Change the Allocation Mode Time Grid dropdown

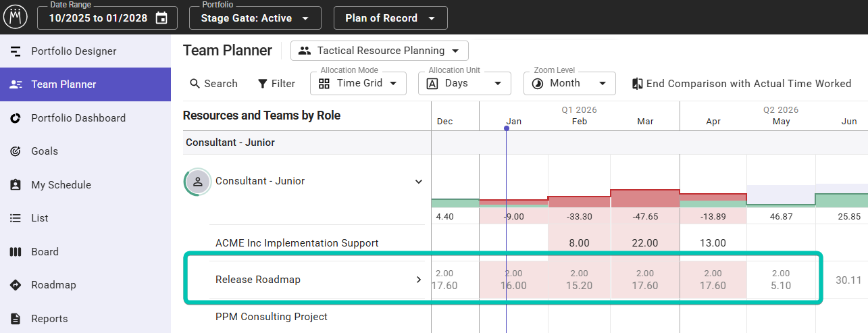358,83
